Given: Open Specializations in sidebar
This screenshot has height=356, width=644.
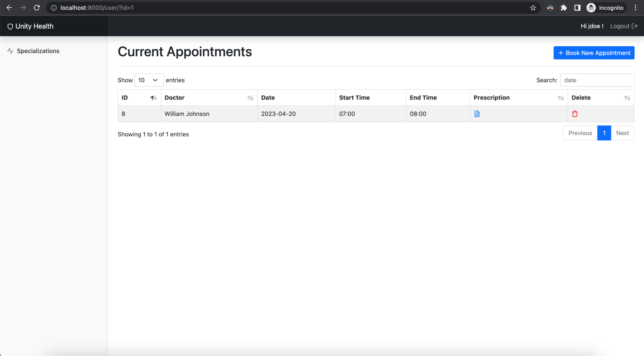Looking at the screenshot, I should pyautogui.click(x=38, y=51).
